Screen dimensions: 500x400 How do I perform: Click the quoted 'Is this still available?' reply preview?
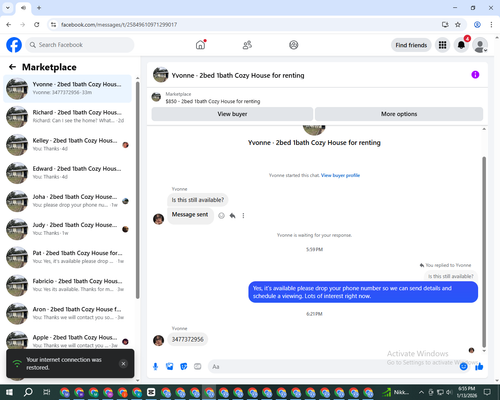[x=451, y=276]
